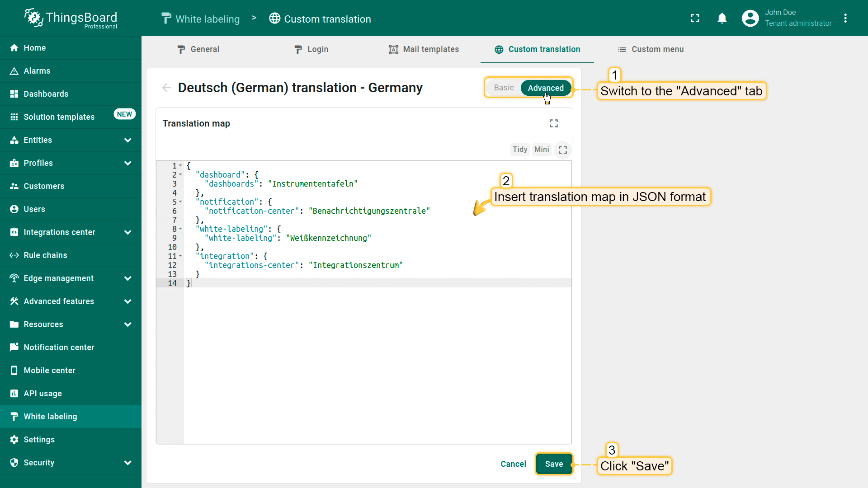Switch to the Custom menu tab

[x=651, y=49]
